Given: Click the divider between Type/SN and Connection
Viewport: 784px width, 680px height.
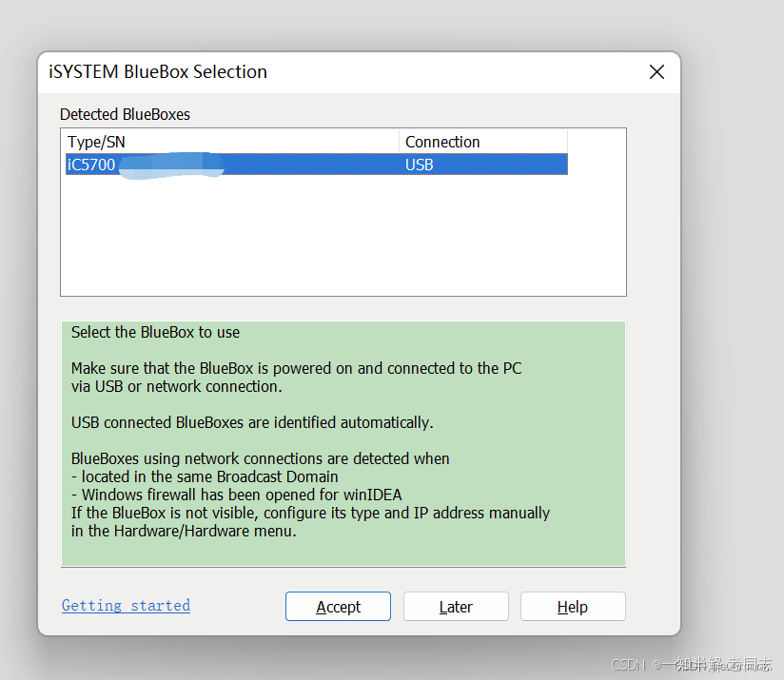Looking at the screenshot, I should coord(399,141).
